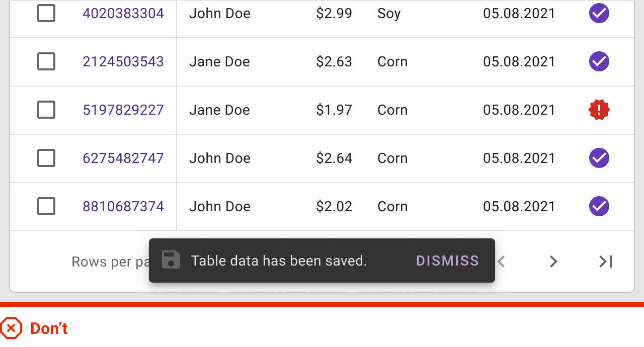Viewport: 644px width, 347px height.
Task: Enable the checkbox for order 6275482747
Action: pos(46,158)
